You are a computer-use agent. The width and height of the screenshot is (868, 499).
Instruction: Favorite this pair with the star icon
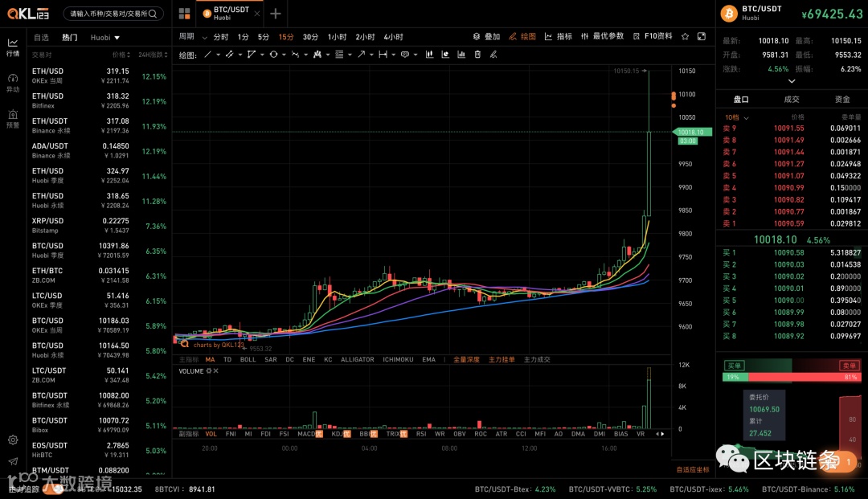coord(686,36)
